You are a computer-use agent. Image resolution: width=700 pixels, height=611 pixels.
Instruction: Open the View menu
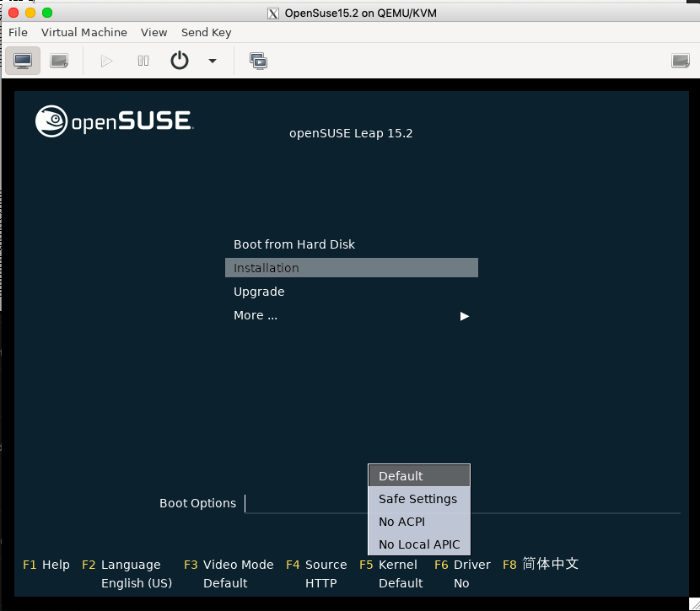154,33
